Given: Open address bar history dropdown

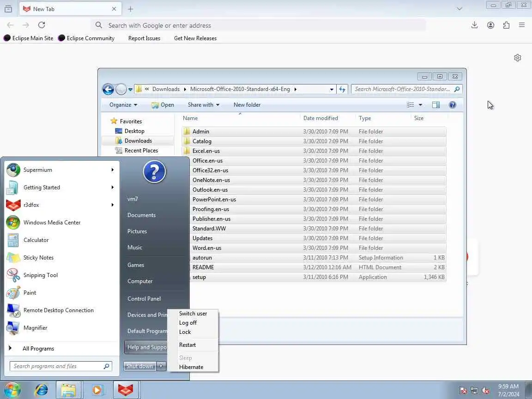Looking at the screenshot, I should pyautogui.click(x=332, y=89).
